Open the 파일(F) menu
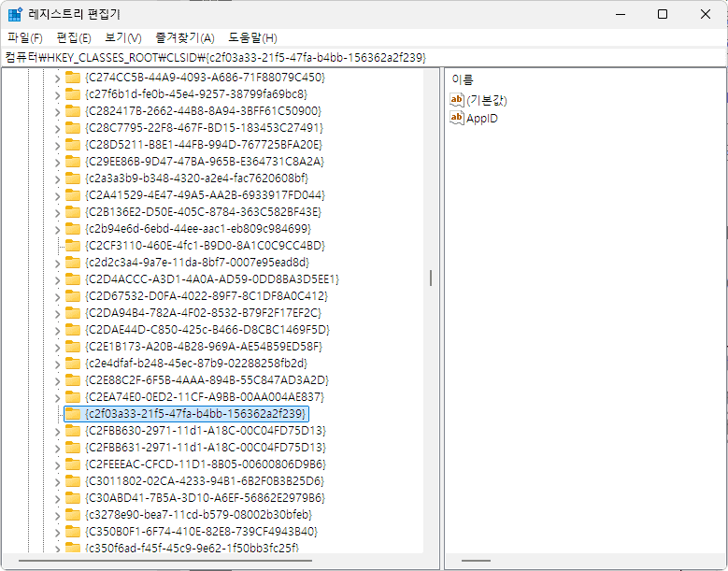Image resolution: width=728 pixels, height=571 pixels. tap(25, 38)
